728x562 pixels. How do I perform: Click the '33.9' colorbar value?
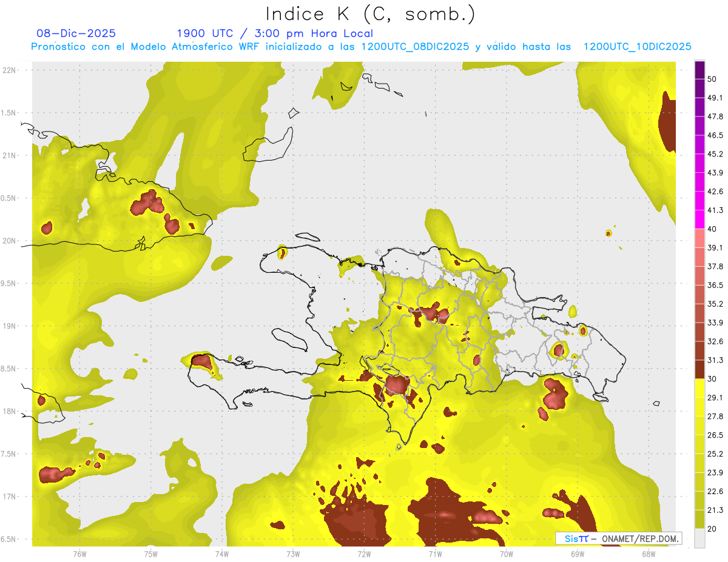point(715,323)
